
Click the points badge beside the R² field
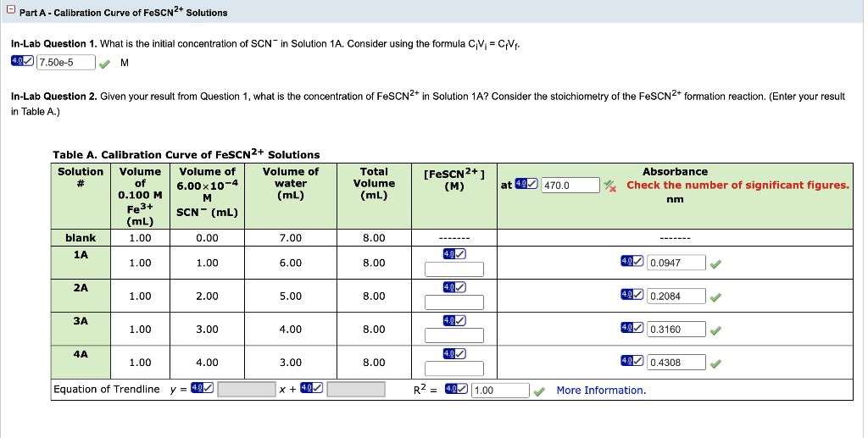point(457,388)
